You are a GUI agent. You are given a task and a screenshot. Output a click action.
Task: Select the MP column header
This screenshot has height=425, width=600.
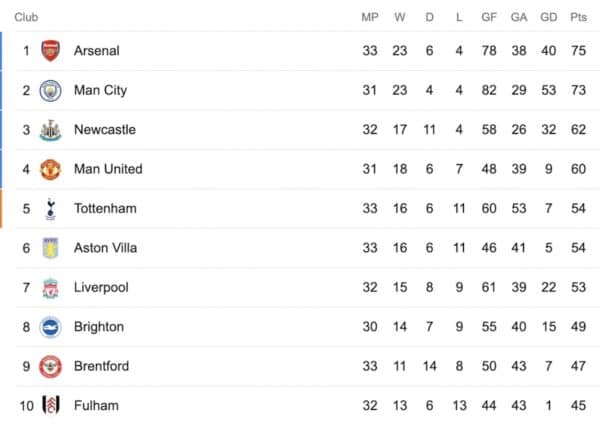click(370, 17)
